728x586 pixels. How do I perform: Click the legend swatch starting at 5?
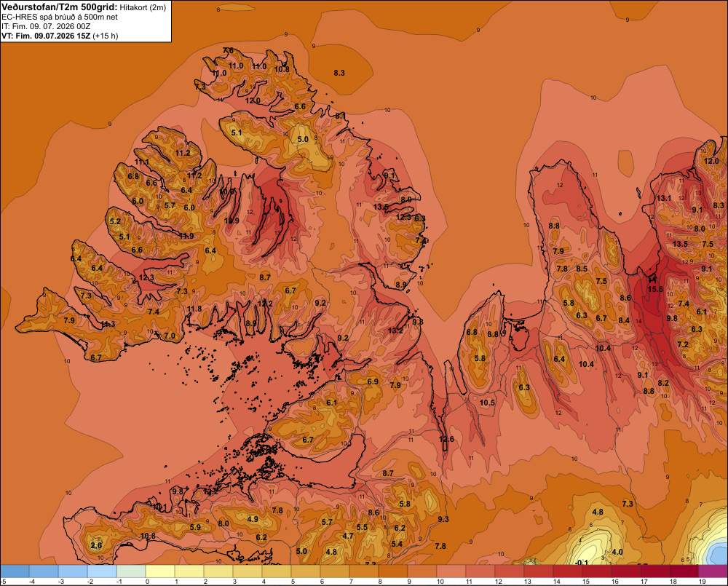[x=306, y=571]
